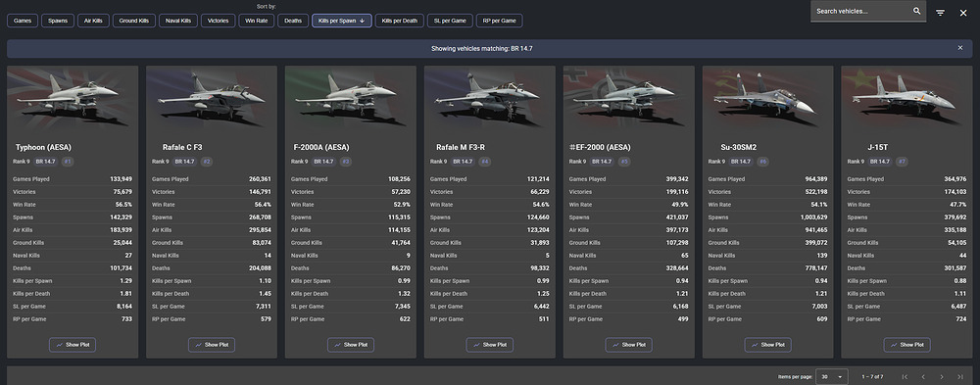Dismiss the BR 14.7 filter banner
Image resolution: width=980 pixels, height=385 pixels.
[x=960, y=48]
